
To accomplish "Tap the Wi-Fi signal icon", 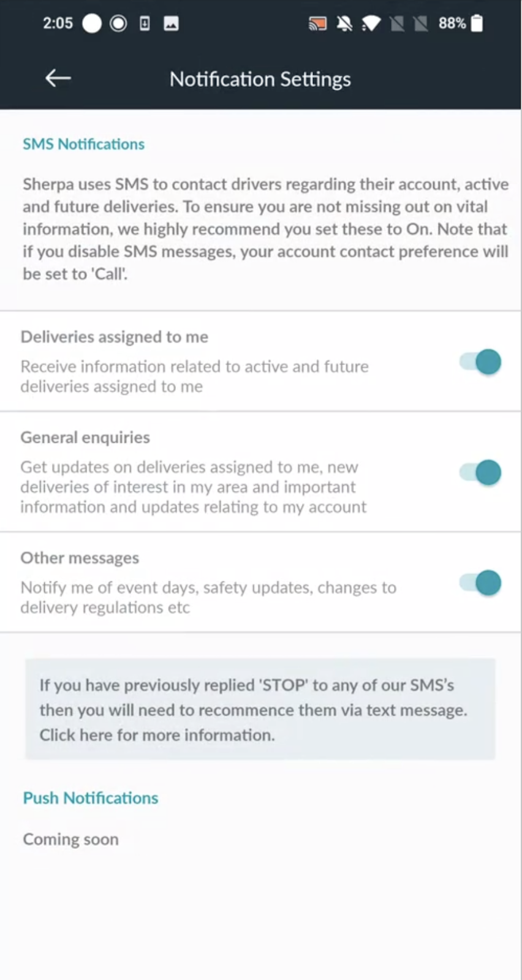I will pyautogui.click(x=371, y=24).
